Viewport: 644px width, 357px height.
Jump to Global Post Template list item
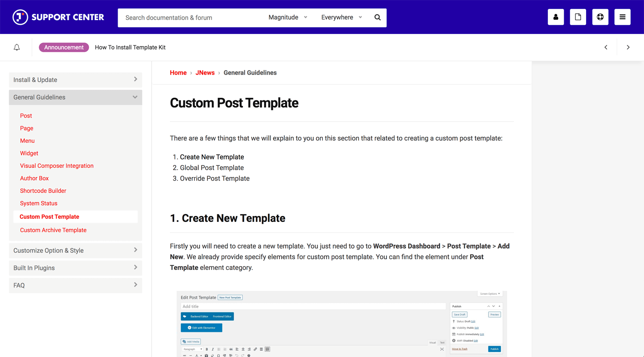pyautogui.click(x=212, y=168)
